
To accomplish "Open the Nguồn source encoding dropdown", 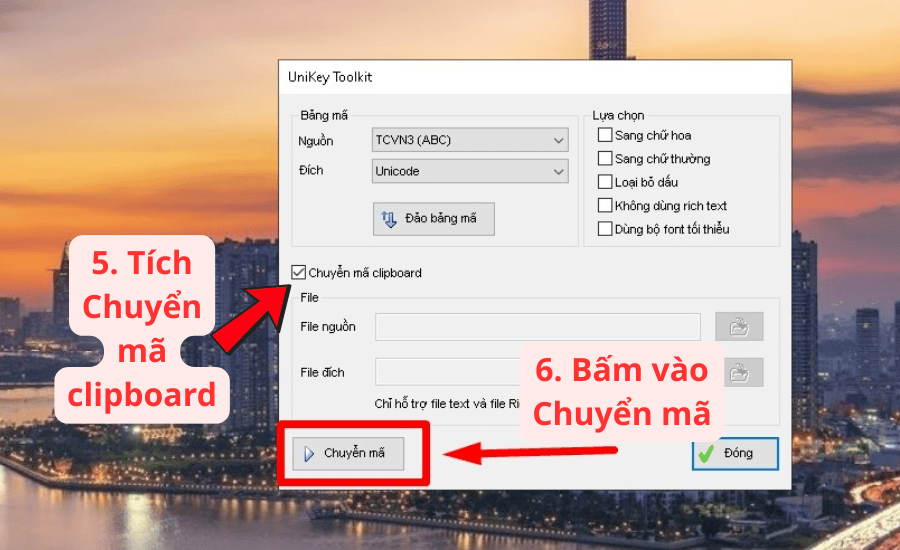I will [x=469, y=141].
